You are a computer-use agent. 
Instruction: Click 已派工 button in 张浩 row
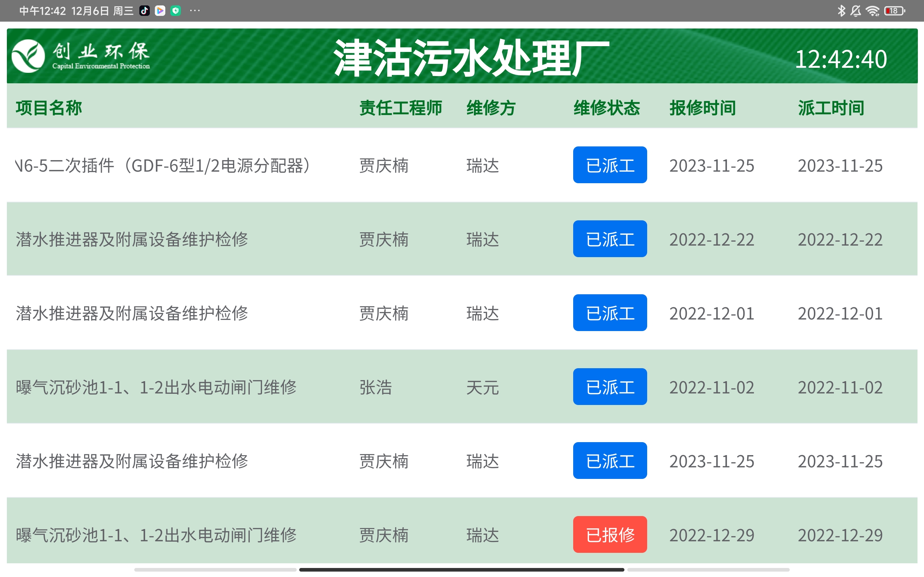610,387
